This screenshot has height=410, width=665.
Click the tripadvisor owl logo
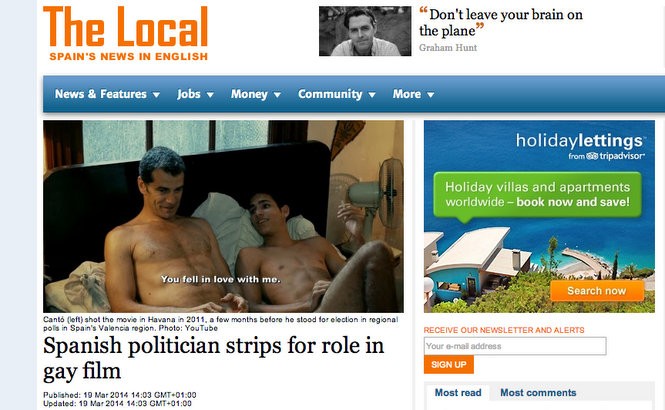click(592, 156)
